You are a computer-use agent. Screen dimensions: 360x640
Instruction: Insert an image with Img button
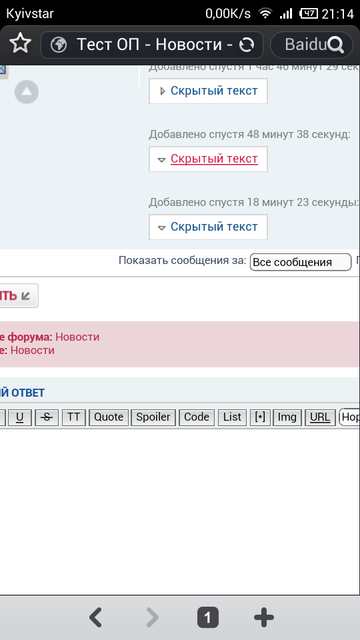click(287, 417)
